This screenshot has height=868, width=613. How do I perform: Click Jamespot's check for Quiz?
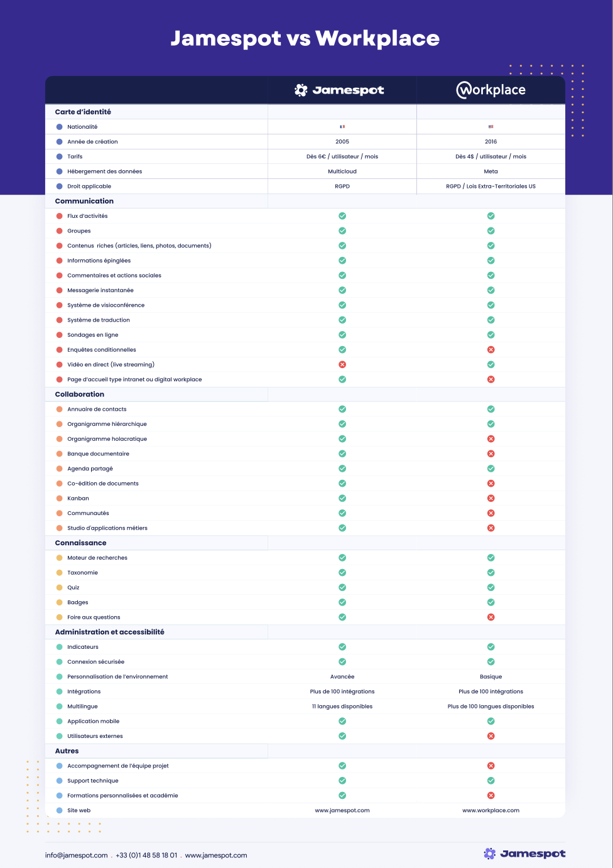point(342,587)
